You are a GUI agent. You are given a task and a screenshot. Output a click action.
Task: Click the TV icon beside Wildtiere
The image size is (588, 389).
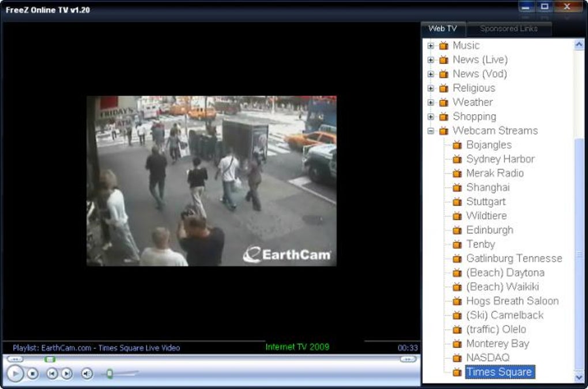(457, 216)
